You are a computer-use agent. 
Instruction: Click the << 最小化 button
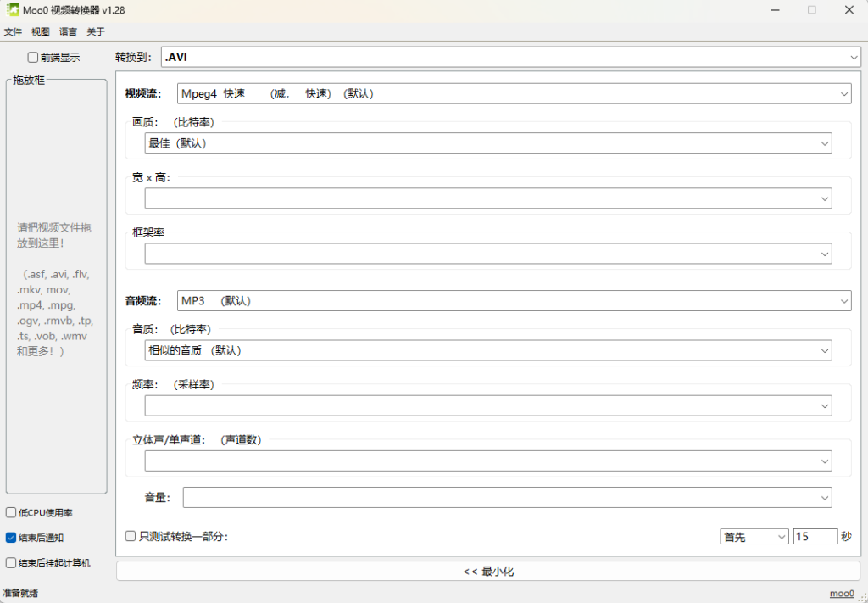point(487,572)
